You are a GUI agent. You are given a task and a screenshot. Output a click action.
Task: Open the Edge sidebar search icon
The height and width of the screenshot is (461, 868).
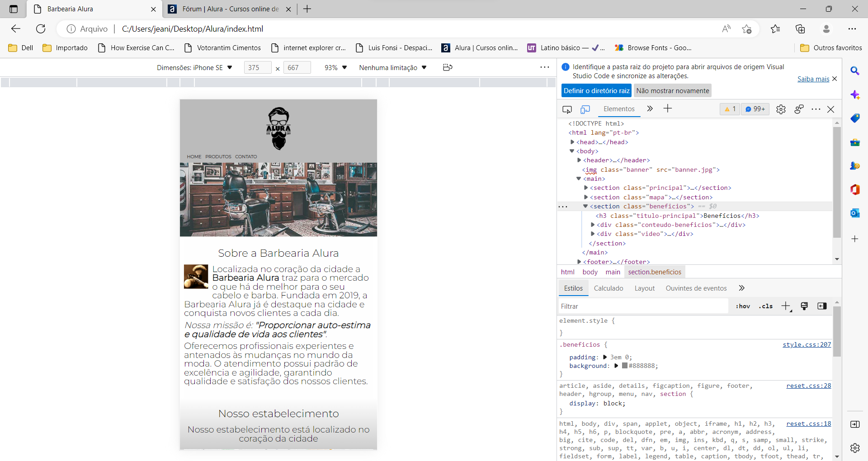pyautogui.click(x=855, y=71)
